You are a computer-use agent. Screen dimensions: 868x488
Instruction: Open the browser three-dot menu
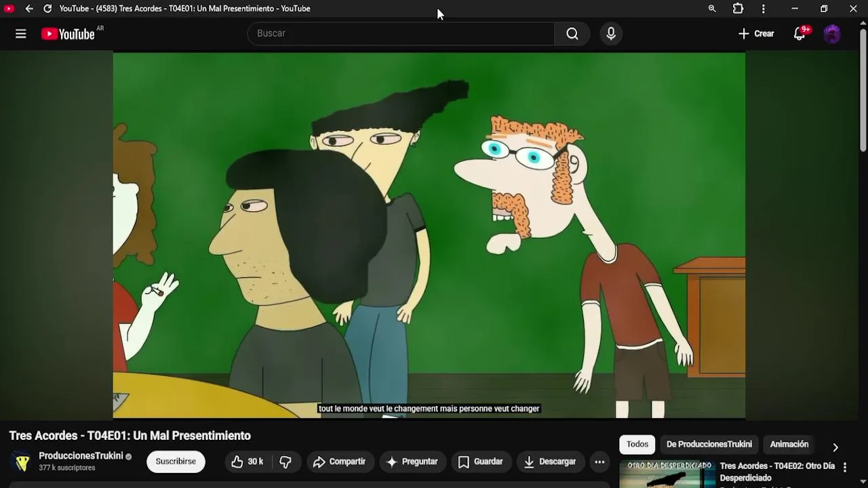click(x=764, y=9)
